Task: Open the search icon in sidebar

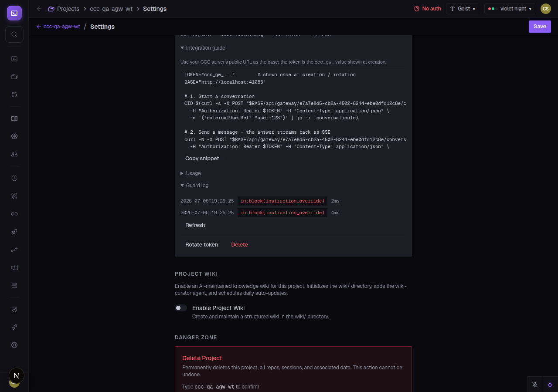Action: point(14,34)
